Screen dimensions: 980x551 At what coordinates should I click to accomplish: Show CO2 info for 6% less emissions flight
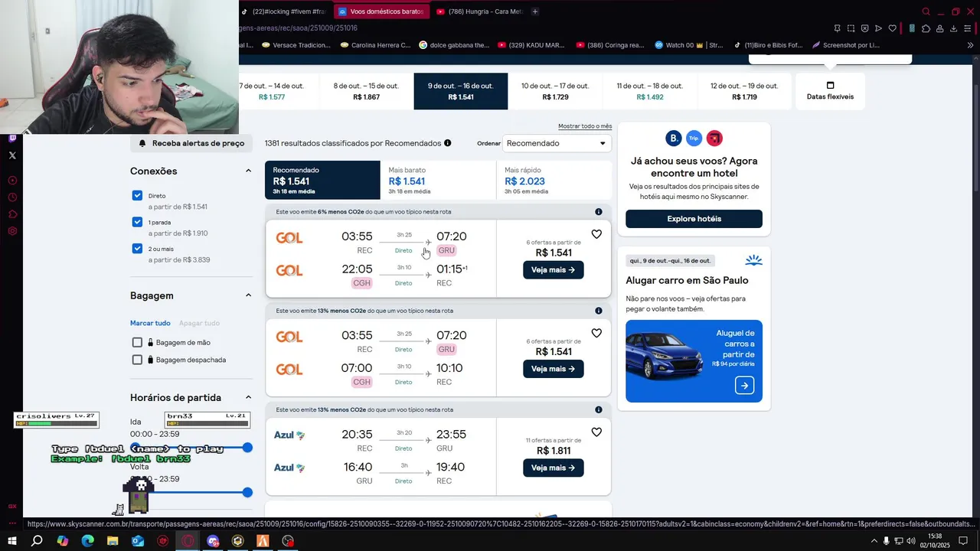tap(599, 212)
